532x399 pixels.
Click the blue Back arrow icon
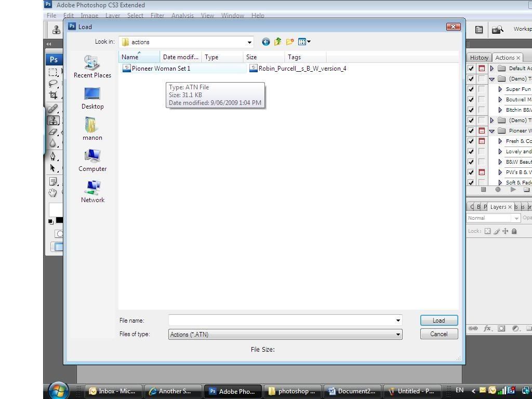266,42
